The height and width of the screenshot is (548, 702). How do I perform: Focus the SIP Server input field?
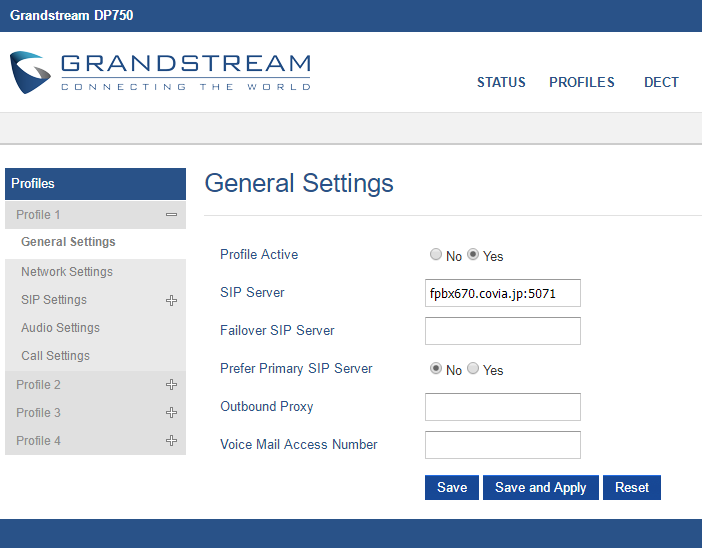click(x=503, y=293)
